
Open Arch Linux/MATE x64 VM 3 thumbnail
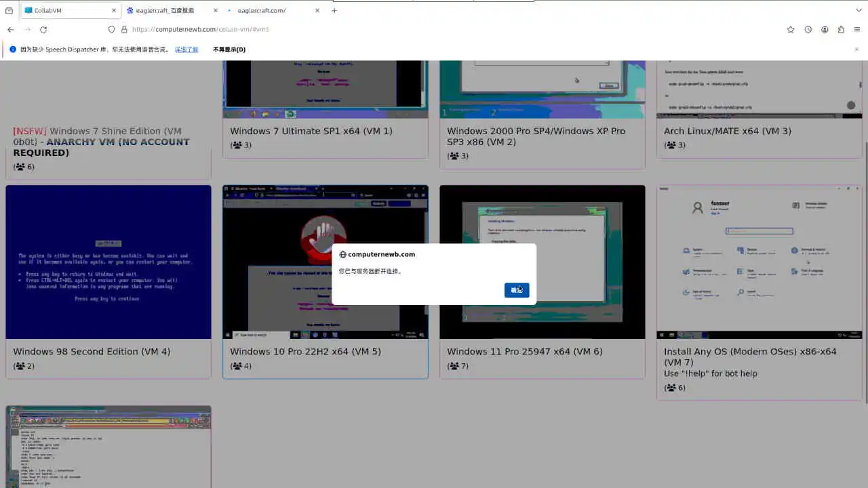759,89
